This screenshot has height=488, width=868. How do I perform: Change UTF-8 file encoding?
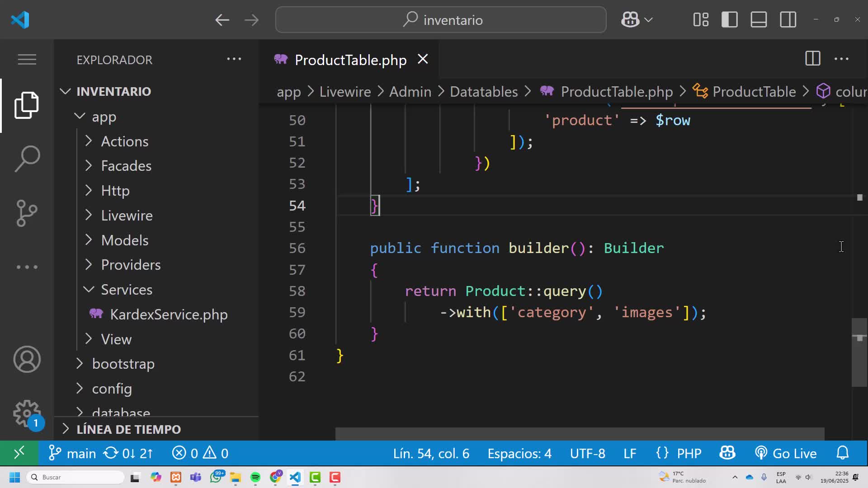tap(587, 453)
